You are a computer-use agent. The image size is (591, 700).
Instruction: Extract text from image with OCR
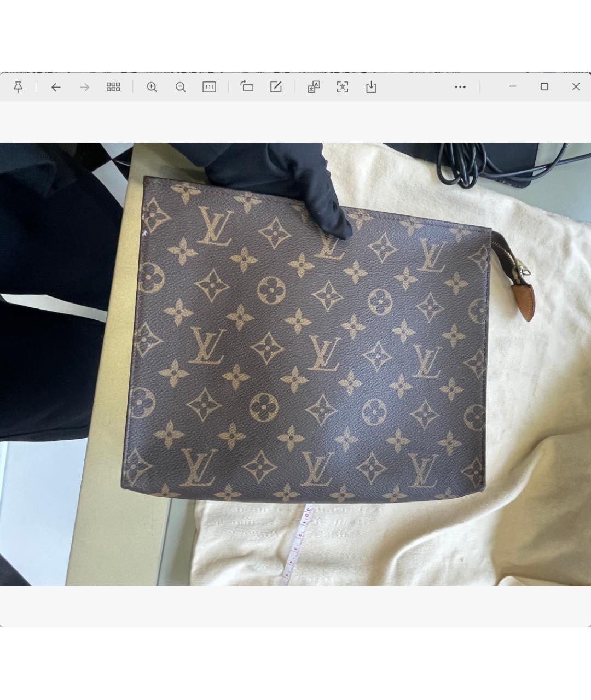point(343,87)
